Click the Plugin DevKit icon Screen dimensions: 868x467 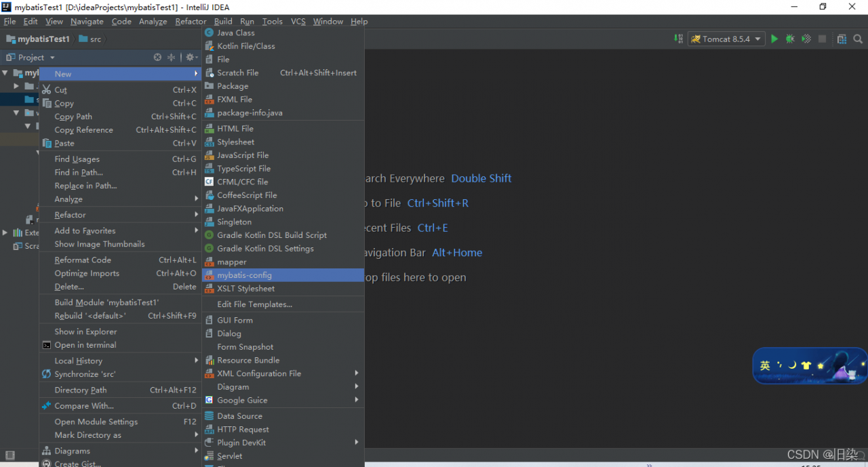pyautogui.click(x=210, y=443)
